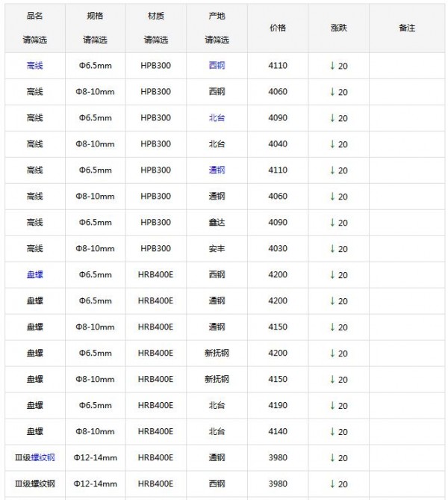Click the 规格 header label
Screen dimensions: 448x500
pyautogui.click(x=96, y=16)
